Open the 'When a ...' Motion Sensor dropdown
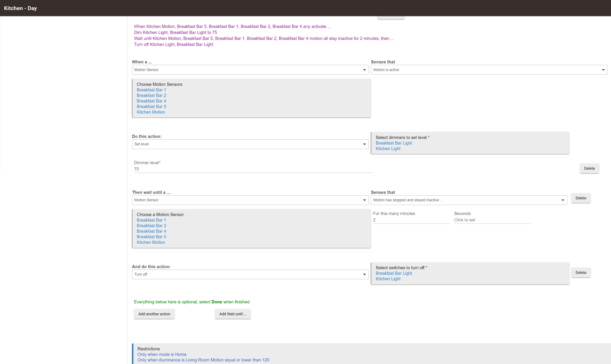Screen dimensions: 611x364 250,70
